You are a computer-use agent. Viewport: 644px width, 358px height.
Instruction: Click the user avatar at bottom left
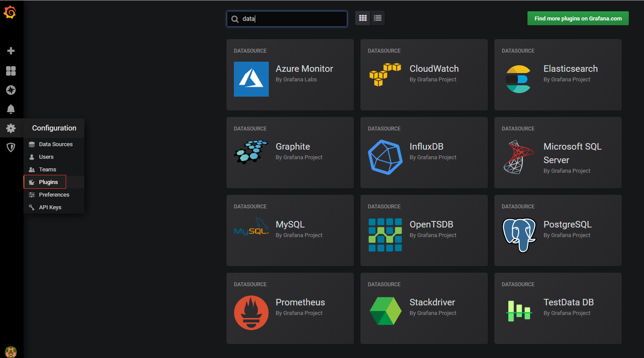click(x=11, y=351)
